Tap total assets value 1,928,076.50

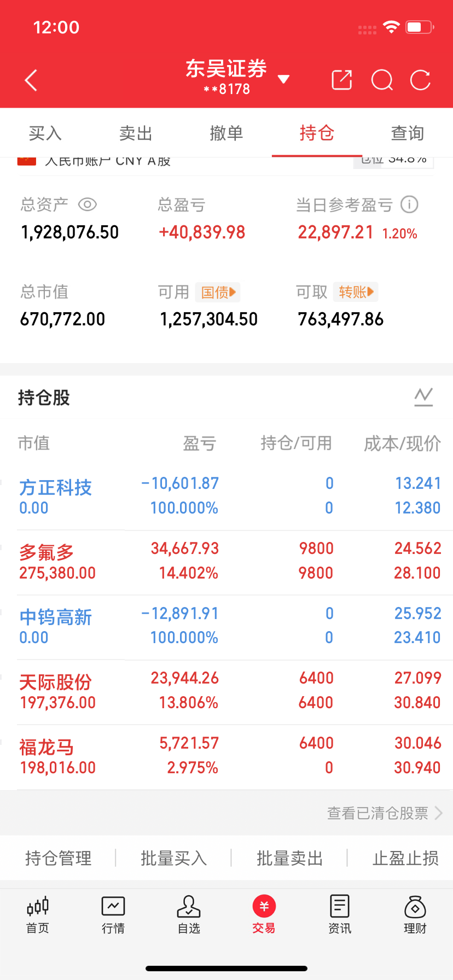(69, 232)
